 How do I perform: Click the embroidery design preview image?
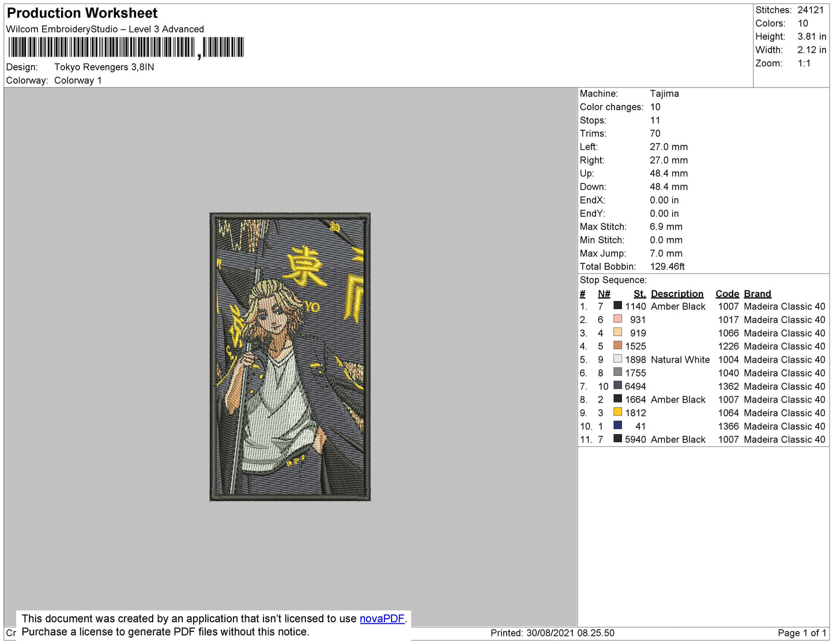pos(290,357)
